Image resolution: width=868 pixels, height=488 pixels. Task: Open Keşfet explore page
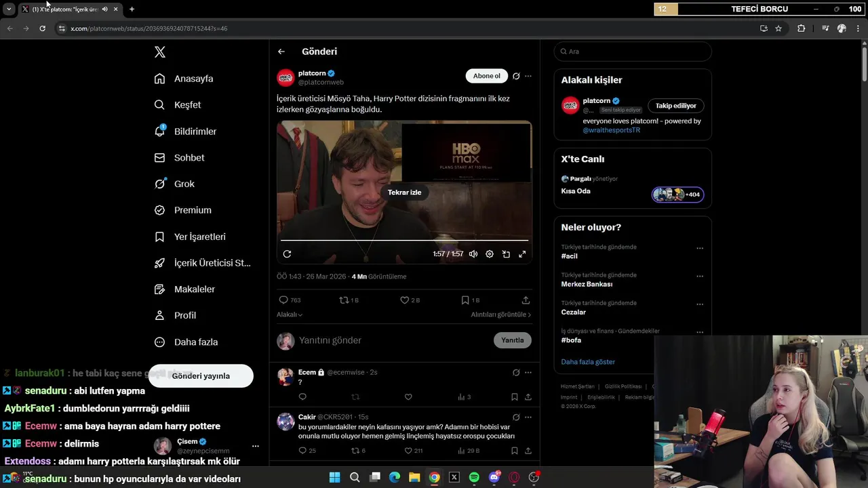tap(178, 105)
